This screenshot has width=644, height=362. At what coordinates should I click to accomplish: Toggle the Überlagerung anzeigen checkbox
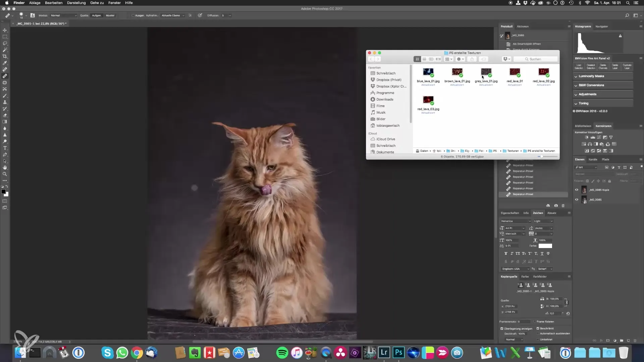502,328
